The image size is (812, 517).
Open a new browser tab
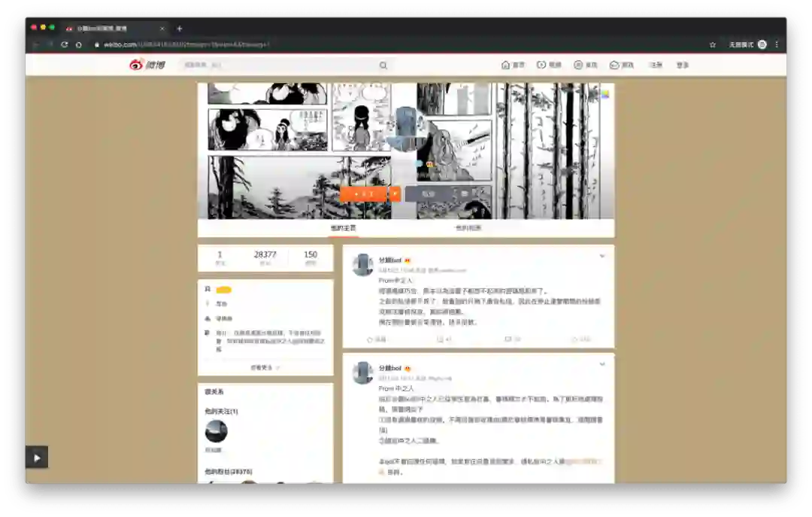[179, 29]
